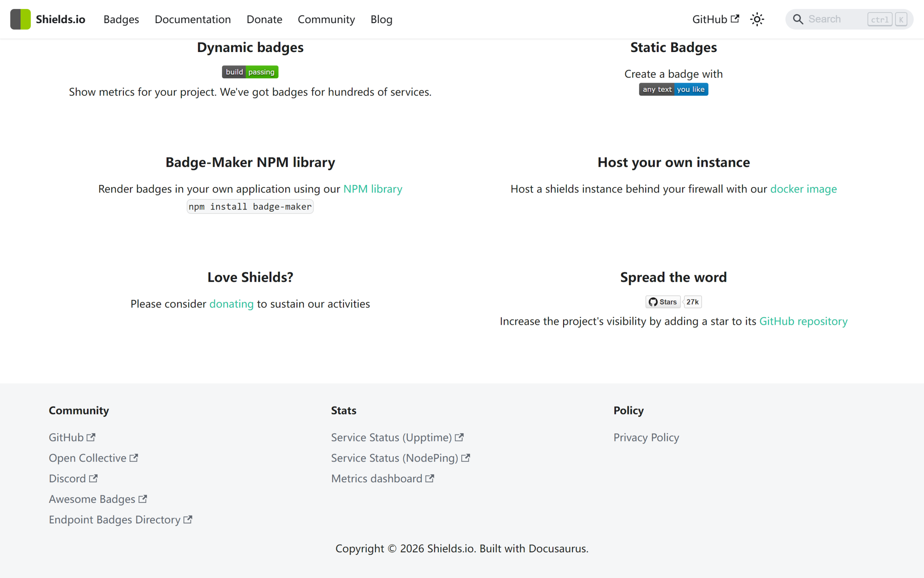Toggle the light/dark mode sun icon
This screenshot has height=578, width=924.
[757, 19]
